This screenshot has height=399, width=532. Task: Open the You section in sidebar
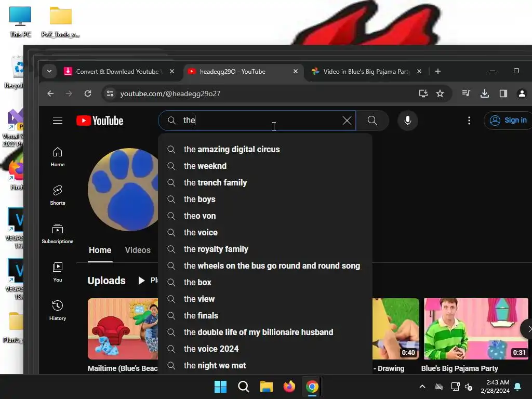58,272
